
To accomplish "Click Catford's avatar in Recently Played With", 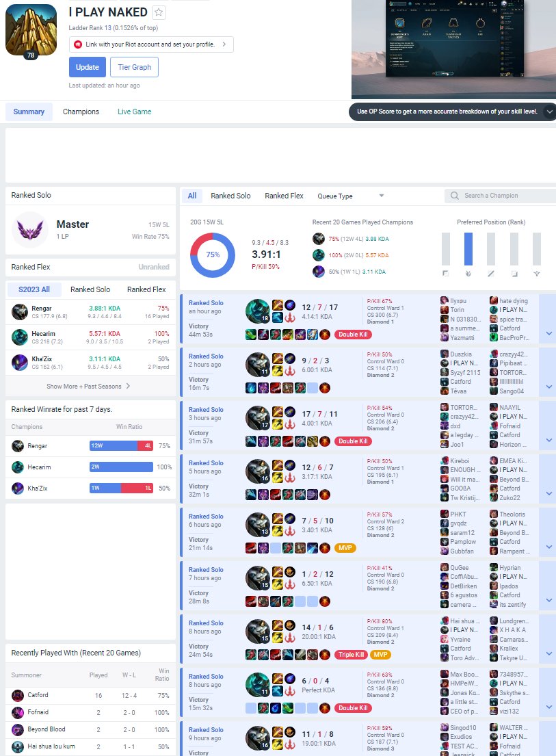I will [x=18, y=695].
